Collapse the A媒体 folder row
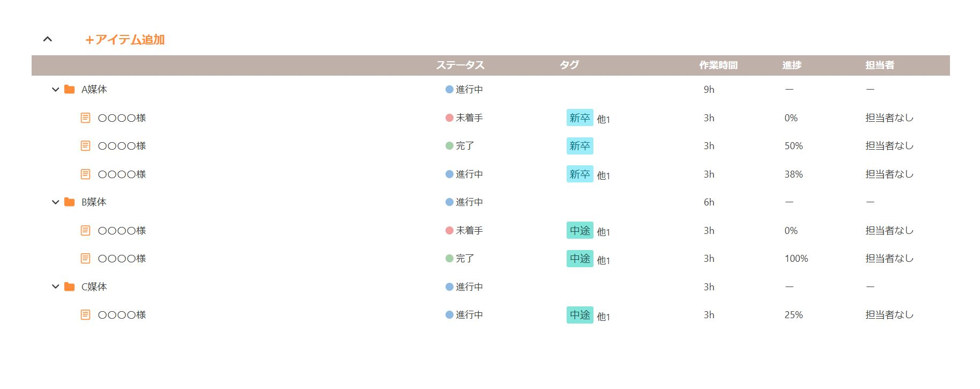 (55, 90)
